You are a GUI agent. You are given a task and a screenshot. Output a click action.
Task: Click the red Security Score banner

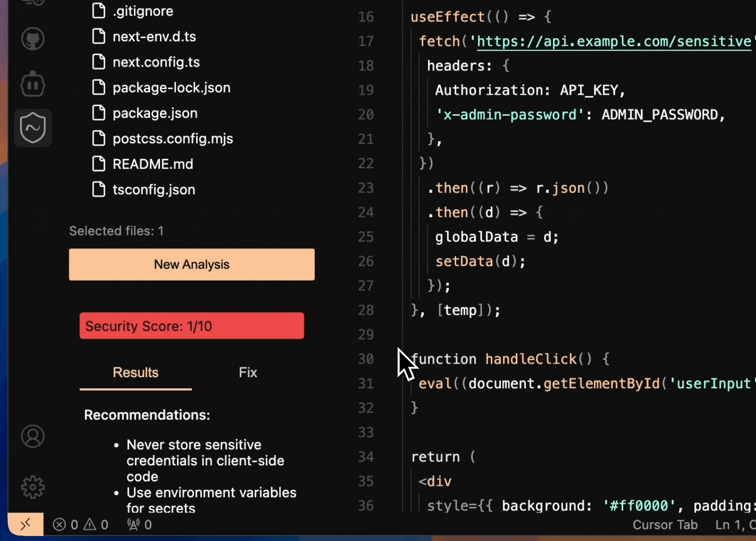[192, 326]
